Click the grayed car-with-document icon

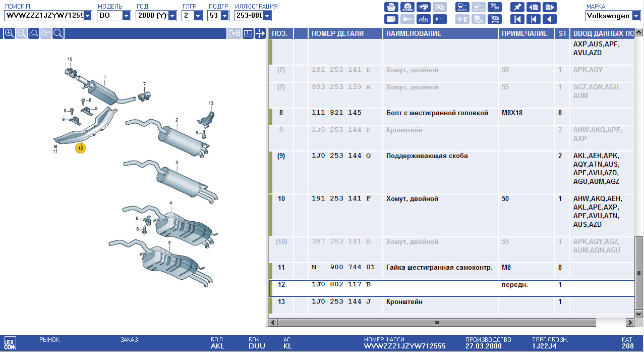(478, 19)
